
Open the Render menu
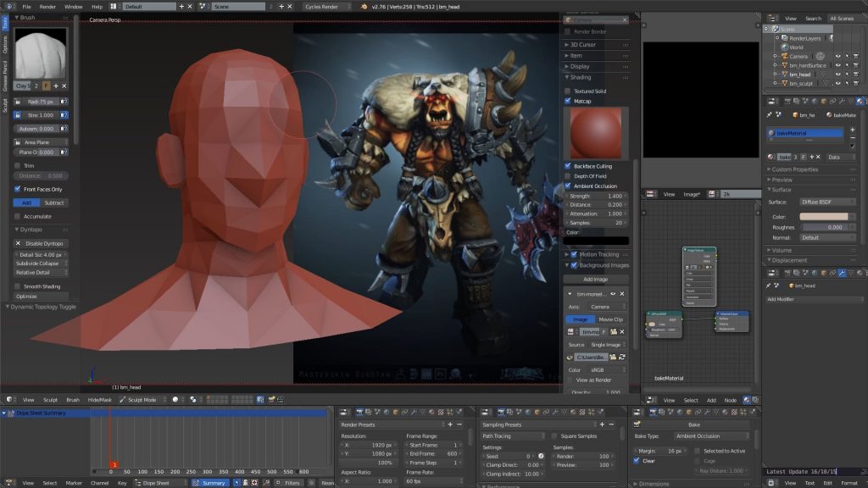pyautogui.click(x=47, y=7)
